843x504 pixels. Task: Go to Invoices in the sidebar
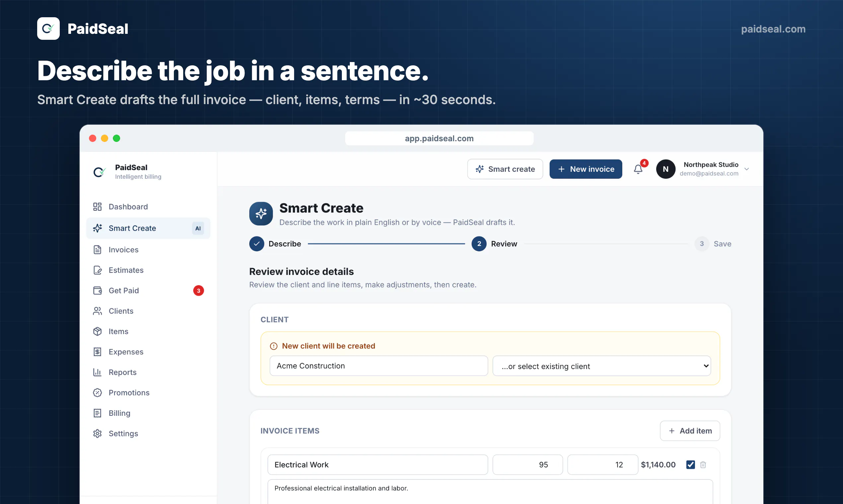coord(148,250)
